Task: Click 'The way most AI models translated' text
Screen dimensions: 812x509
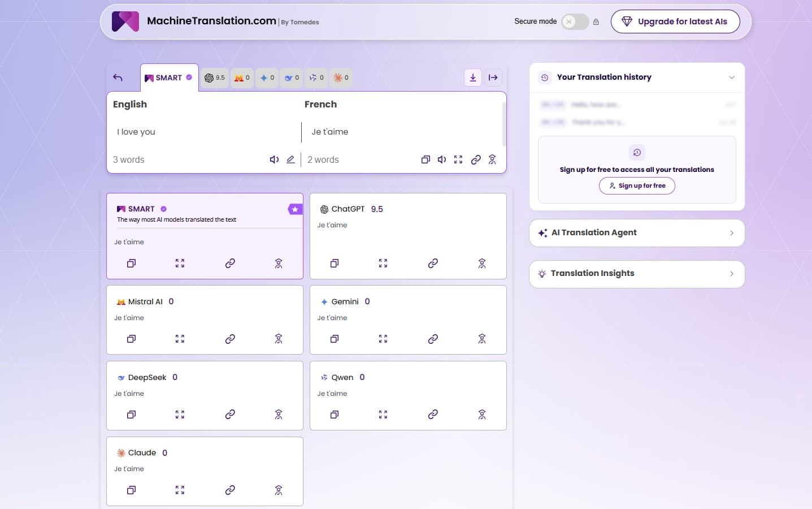Action: point(176,219)
